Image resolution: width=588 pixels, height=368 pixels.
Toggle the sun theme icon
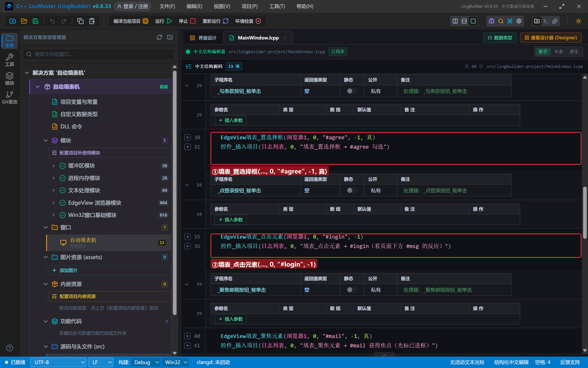point(579,21)
